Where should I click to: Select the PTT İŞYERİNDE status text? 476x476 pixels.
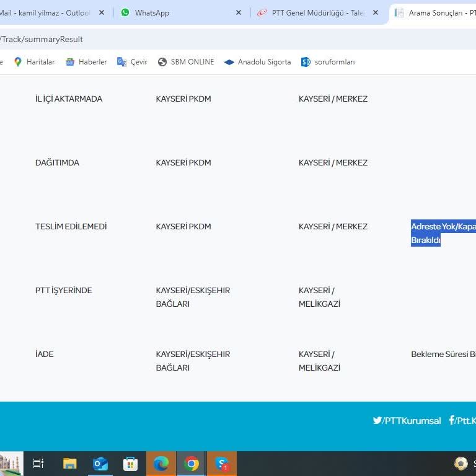pos(63,290)
